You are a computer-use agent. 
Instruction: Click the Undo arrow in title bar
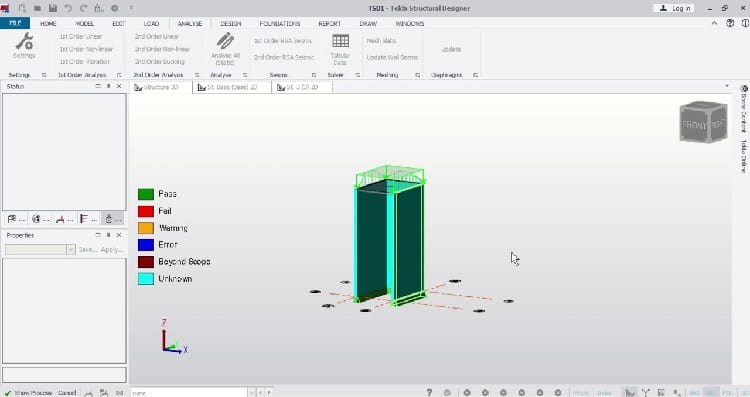[68, 8]
